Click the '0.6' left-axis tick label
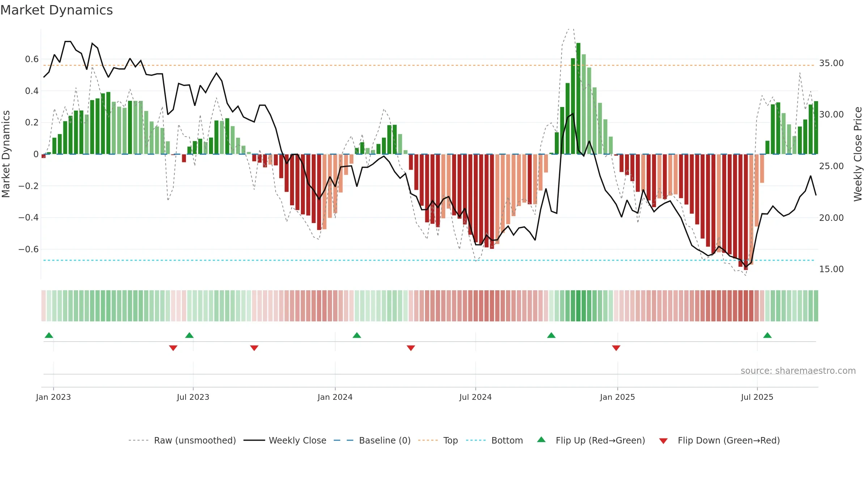 [32, 59]
